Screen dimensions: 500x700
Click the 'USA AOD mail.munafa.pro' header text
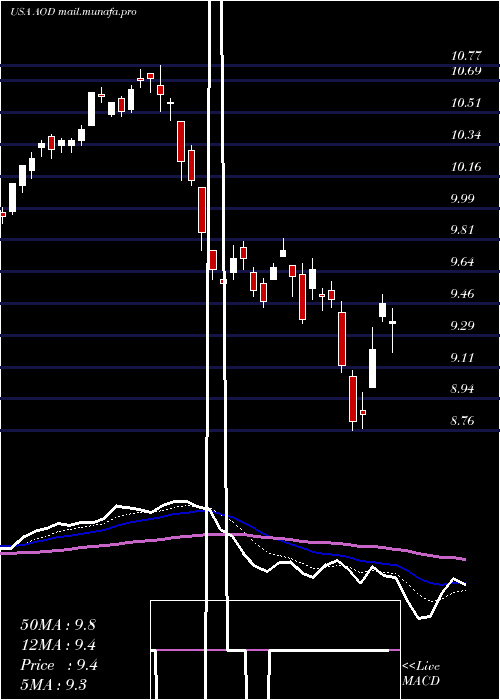click(x=73, y=12)
